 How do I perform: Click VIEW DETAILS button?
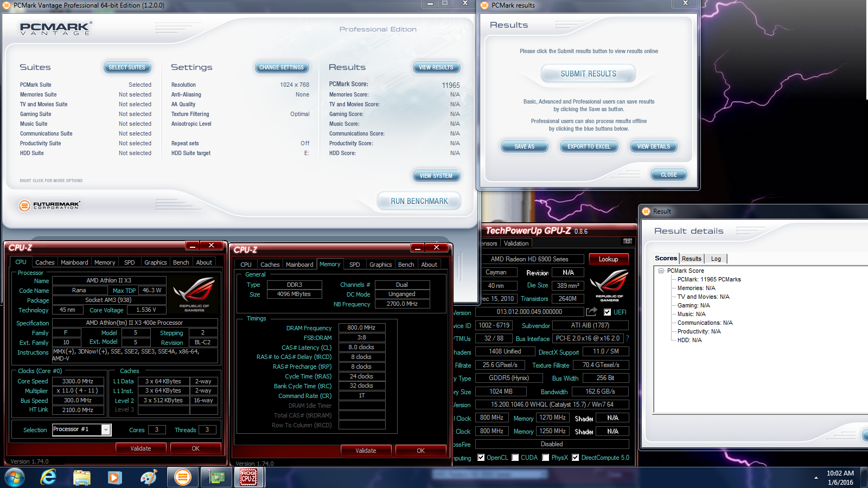click(654, 146)
